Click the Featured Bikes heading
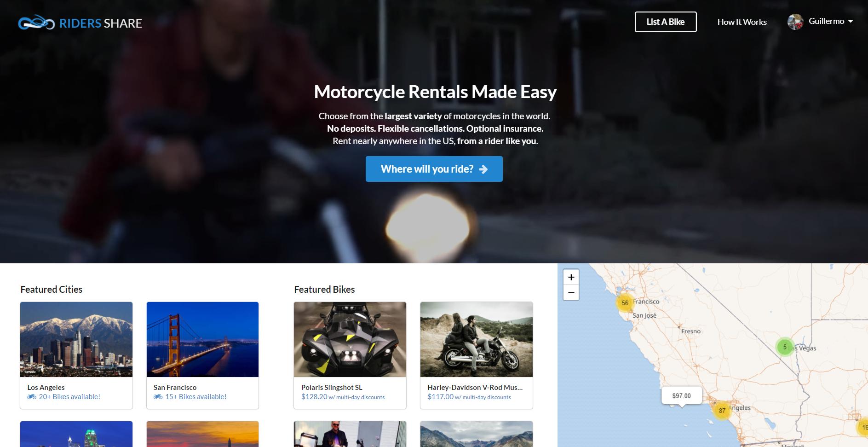This screenshot has height=447, width=868. coord(324,290)
